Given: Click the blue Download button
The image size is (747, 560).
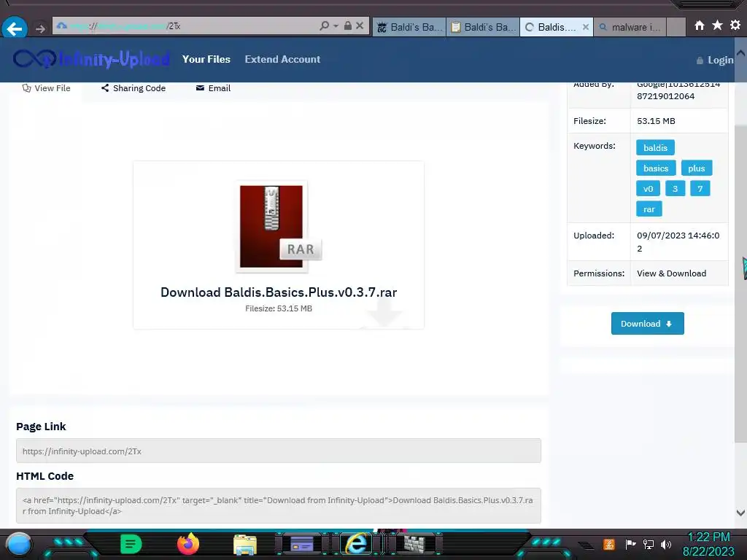Looking at the screenshot, I should 648,323.
